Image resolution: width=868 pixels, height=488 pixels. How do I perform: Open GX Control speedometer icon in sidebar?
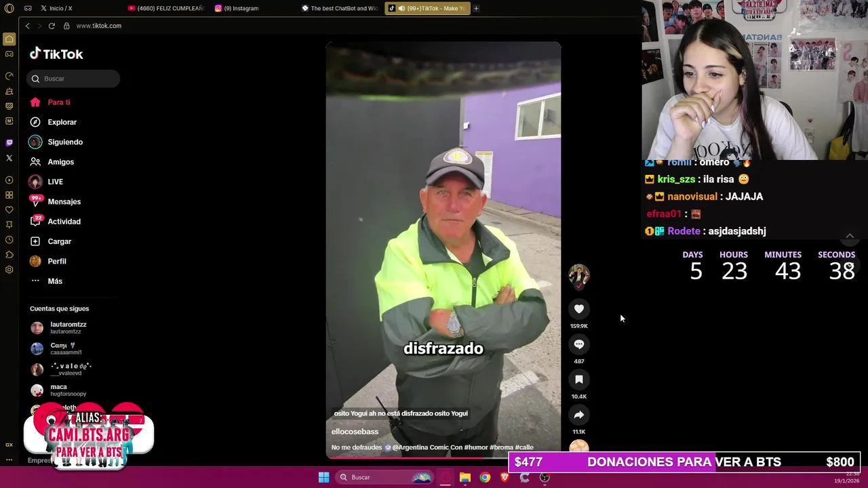[x=9, y=76]
